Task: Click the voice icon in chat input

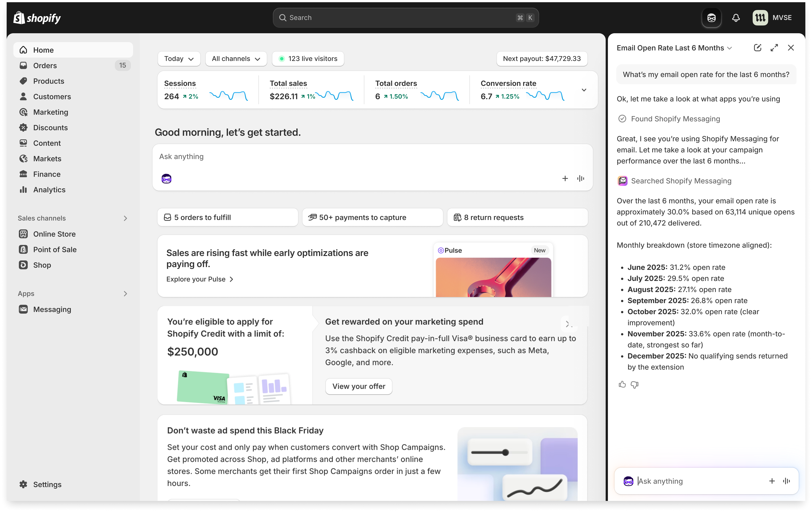Action: pos(786,481)
